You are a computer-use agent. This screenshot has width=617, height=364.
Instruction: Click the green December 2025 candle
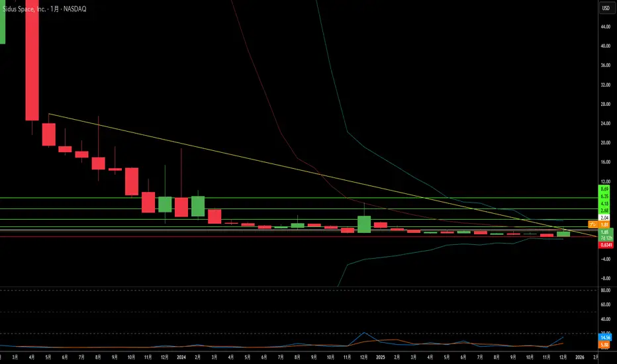pos(563,234)
